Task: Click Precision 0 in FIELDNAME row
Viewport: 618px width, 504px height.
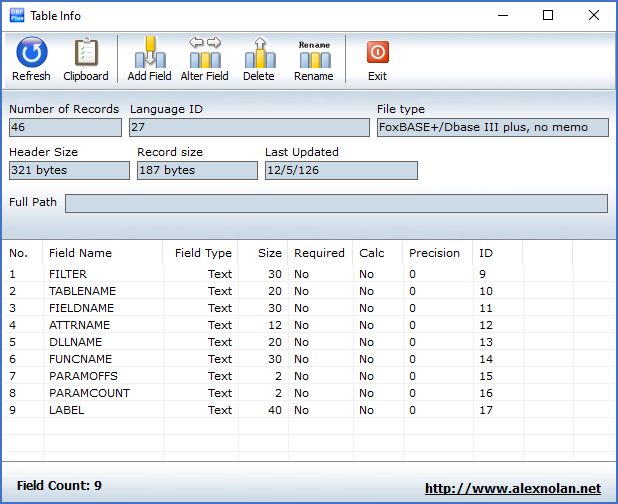Action: coord(412,308)
